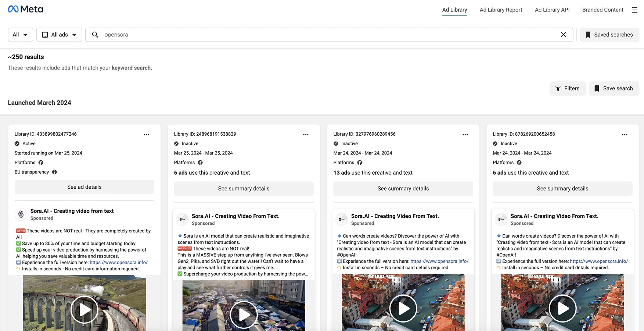Open the Filters button
Image resolution: width=644 pixels, height=331 pixels.
click(x=568, y=88)
